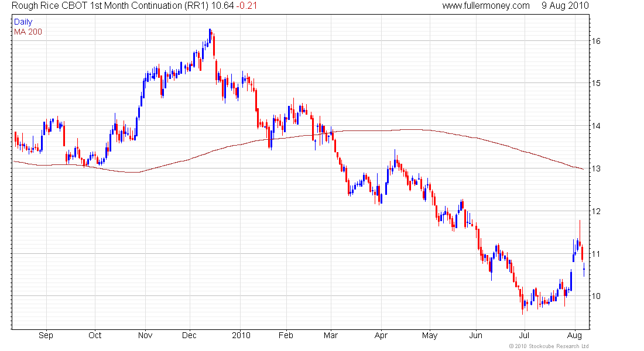Select the Oct month axis label
This screenshot has width=644, height=351.
click(x=95, y=335)
